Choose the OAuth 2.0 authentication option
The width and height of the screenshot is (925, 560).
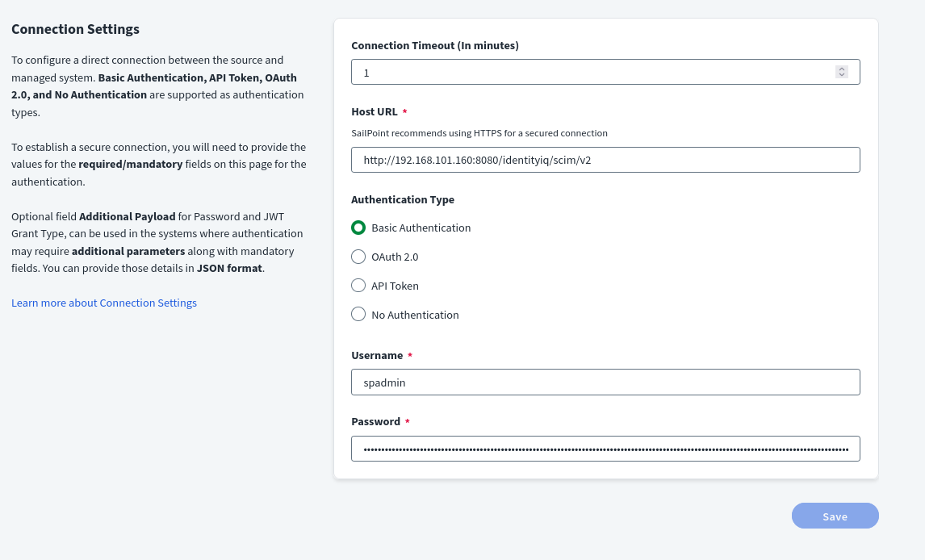[358, 257]
